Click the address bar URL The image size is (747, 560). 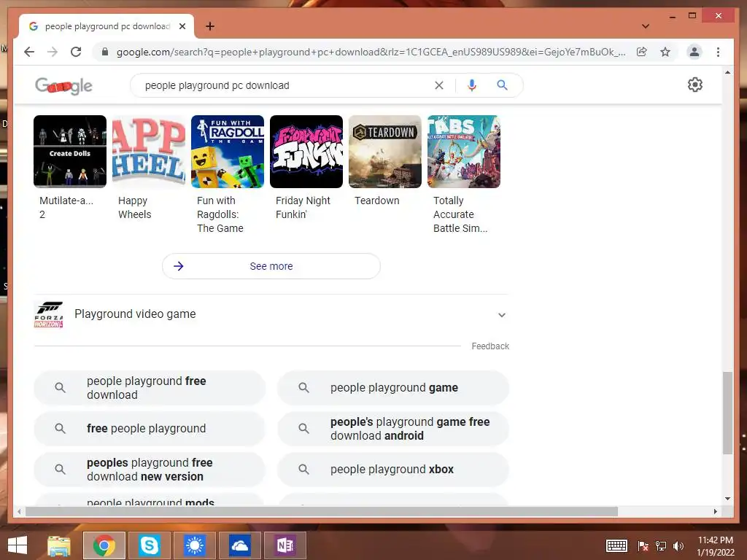point(371,52)
